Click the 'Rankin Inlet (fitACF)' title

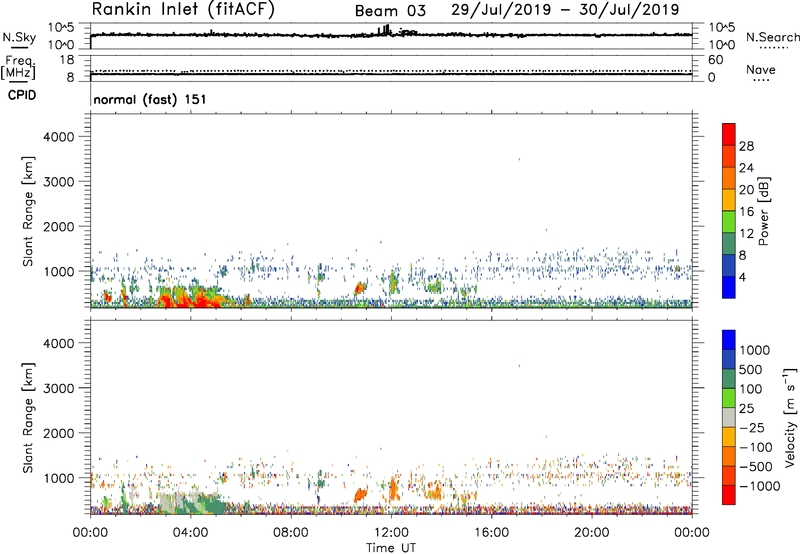(183, 10)
